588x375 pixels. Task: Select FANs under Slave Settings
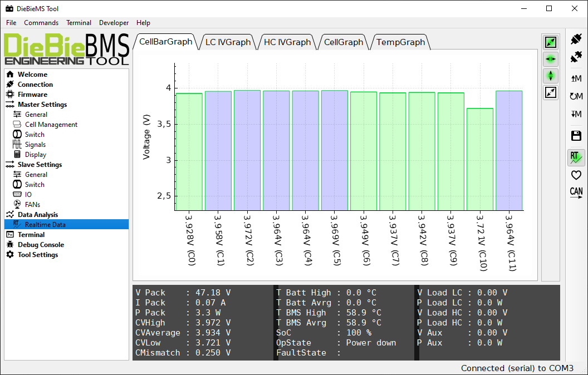click(32, 205)
